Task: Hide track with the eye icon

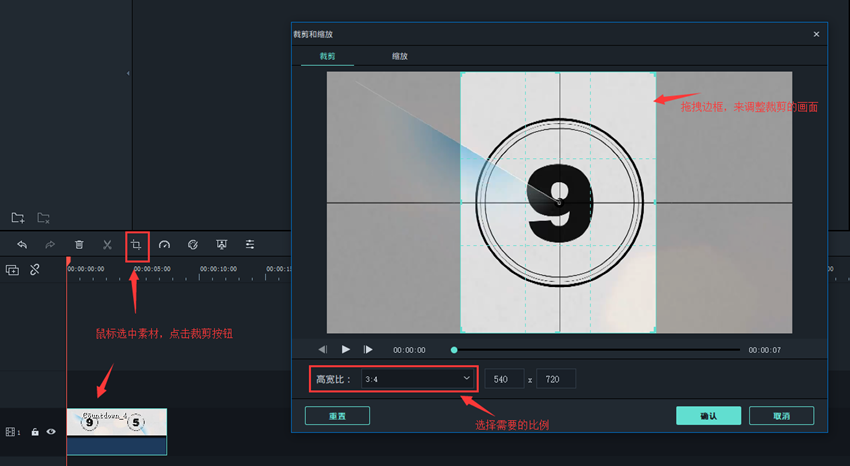Action: (x=51, y=432)
